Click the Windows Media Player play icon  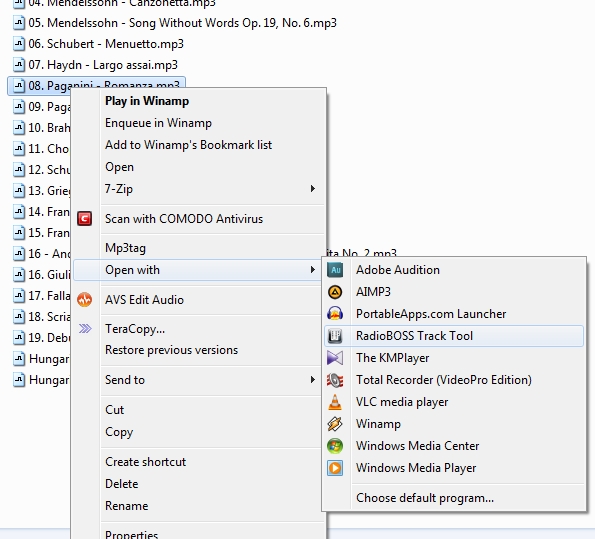(x=335, y=468)
